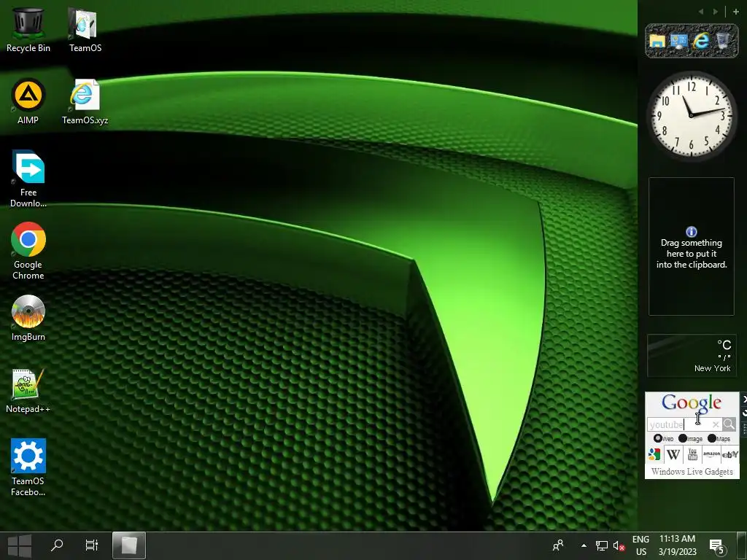Select the Web radio option
Image resolution: width=747 pixels, height=560 pixels.
[658, 438]
